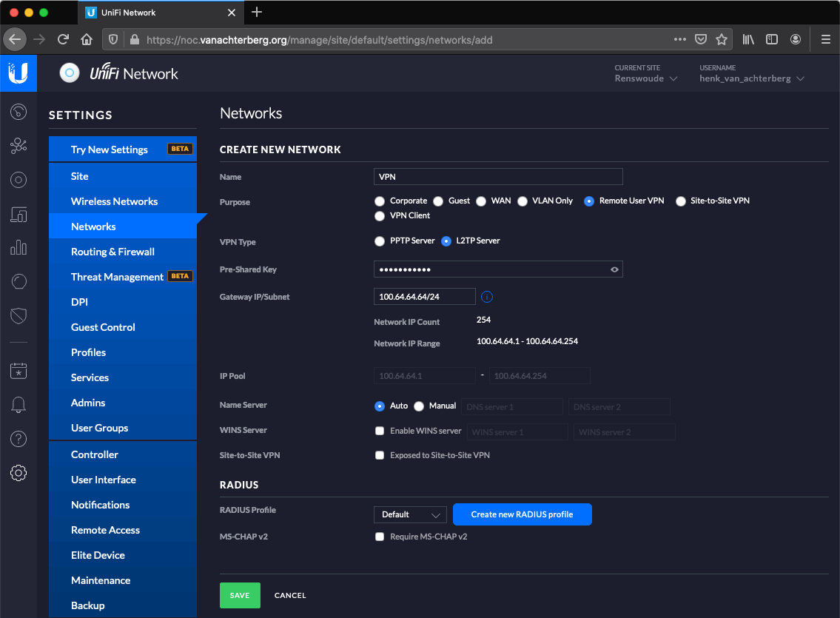Select the PPTP Server VPN type

(380, 241)
